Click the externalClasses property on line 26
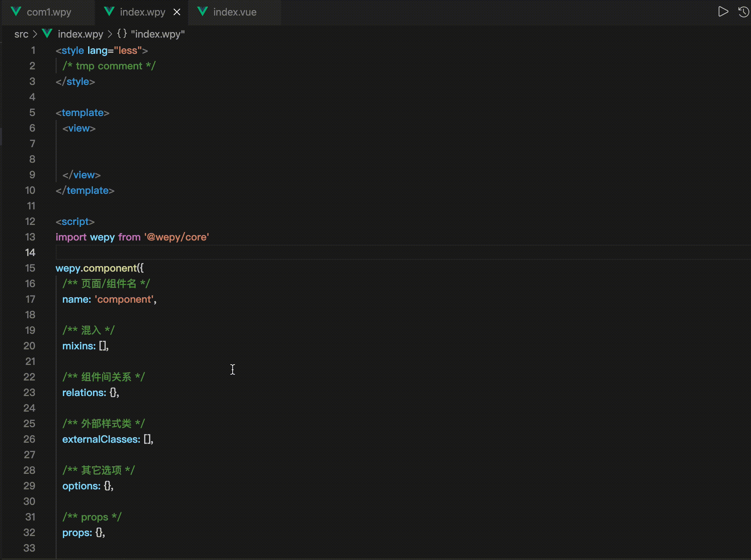Image resolution: width=751 pixels, height=560 pixels. pyautogui.click(x=101, y=439)
